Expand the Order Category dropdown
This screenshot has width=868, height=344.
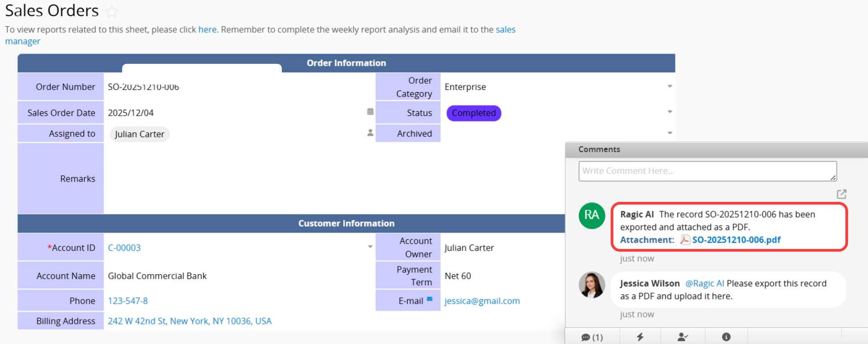669,86
